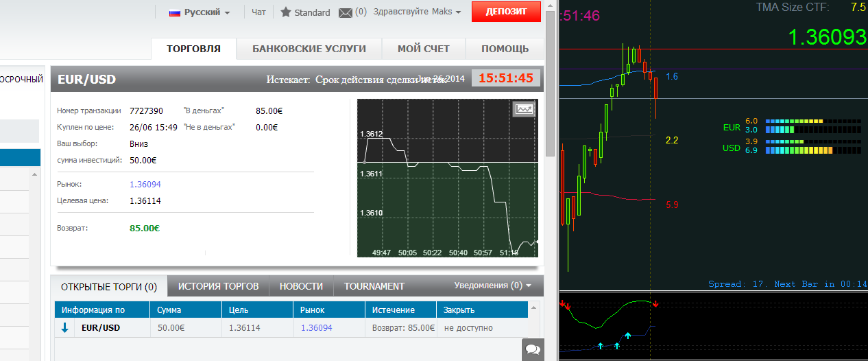Switch to the ТОРГОВЛЯ tab
868x361 pixels.
[194, 49]
